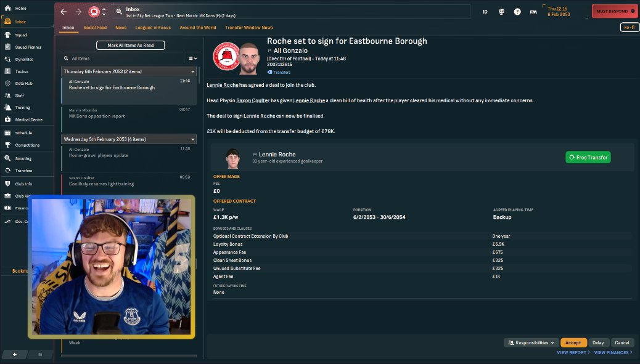Click the All Items search field
Image resolution: width=640 pixels, height=364 pixels.
coord(123,59)
